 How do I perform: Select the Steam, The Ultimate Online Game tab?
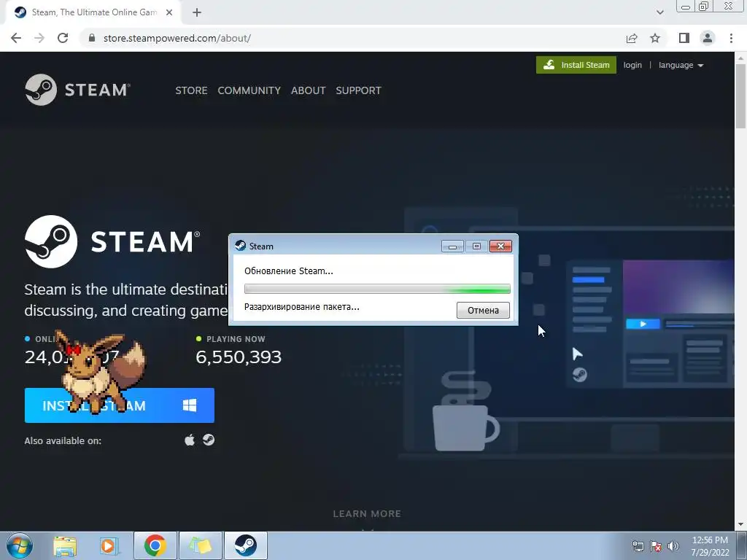pos(93,12)
